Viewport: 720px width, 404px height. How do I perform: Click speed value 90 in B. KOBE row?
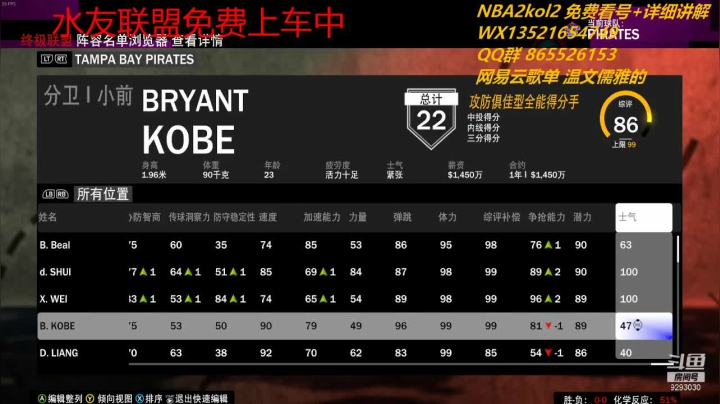[x=266, y=326]
